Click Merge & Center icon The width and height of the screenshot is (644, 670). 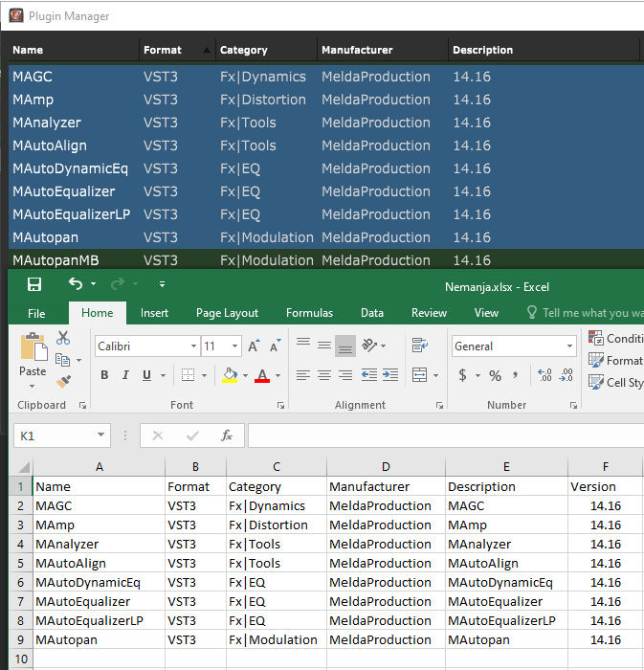pyautogui.click(x=420, y=375)
